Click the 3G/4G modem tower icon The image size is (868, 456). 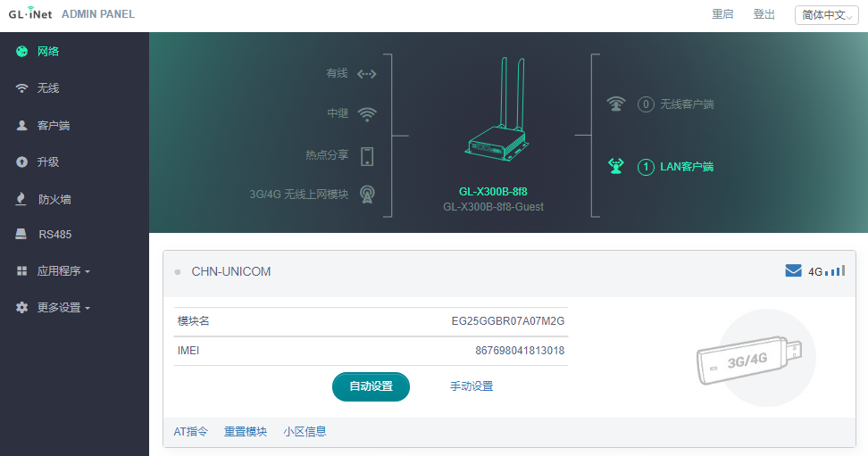click(367, 195)
